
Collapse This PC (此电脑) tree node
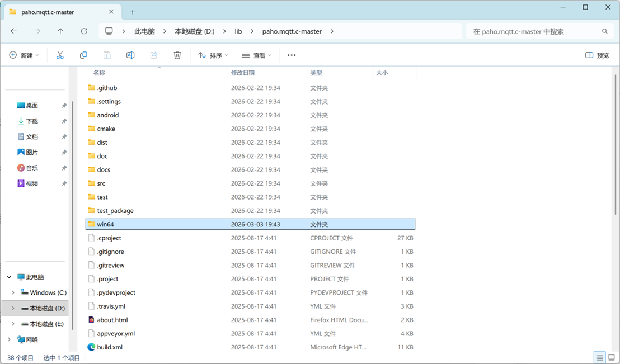coord(9,277)
